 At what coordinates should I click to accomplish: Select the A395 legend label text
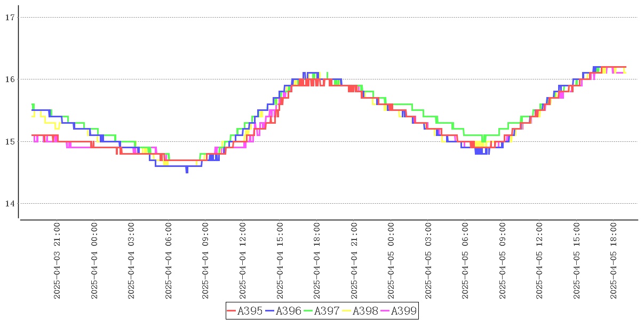(x=250, y=311)
